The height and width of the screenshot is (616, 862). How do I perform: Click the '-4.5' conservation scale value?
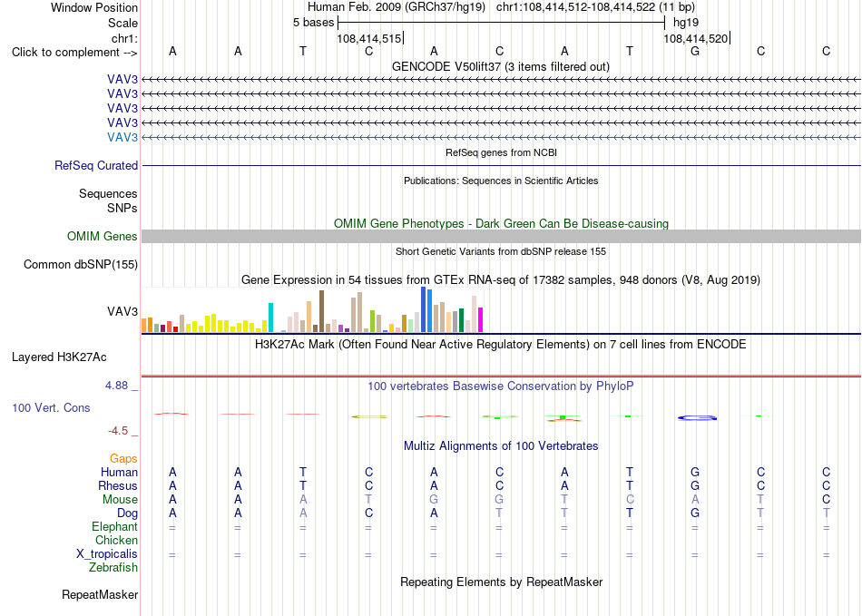(x=118, y=431)
